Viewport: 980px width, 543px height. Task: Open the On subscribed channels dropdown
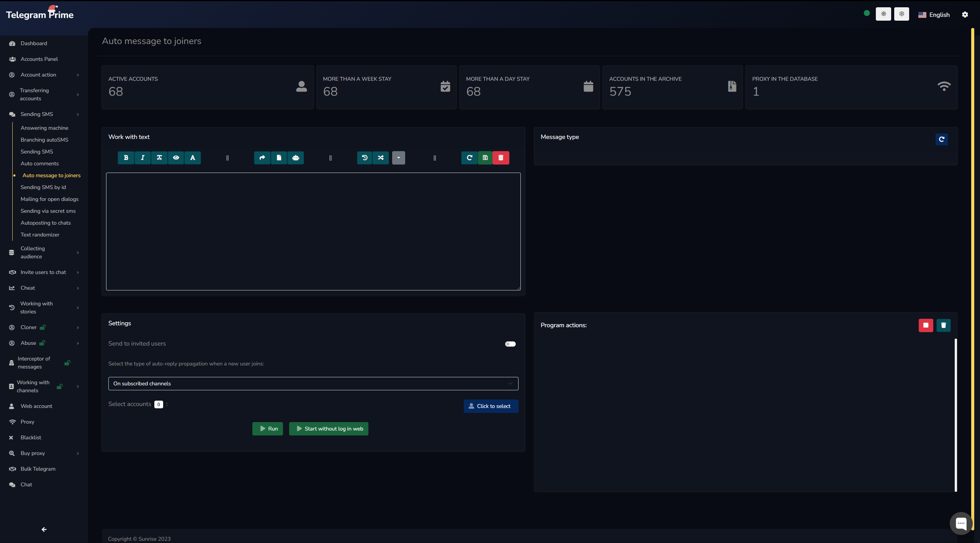pos(313,383)
